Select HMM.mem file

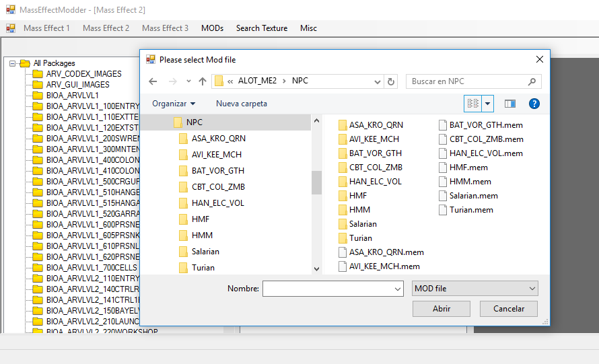465,182
